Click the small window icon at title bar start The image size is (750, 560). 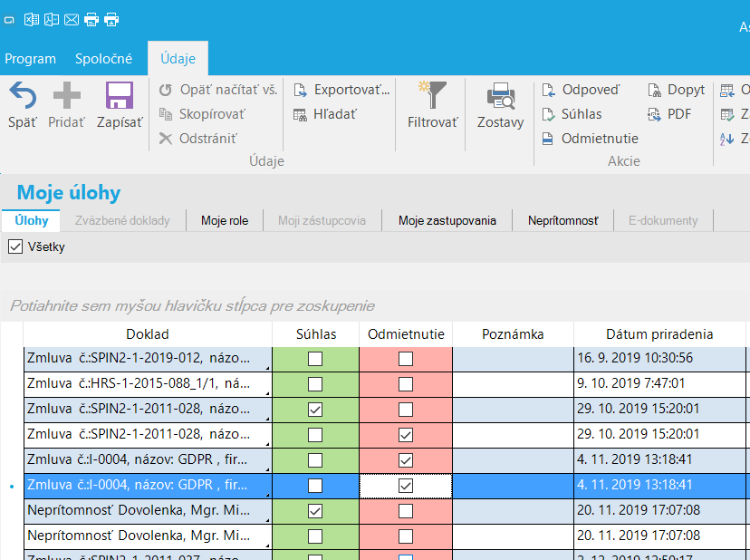9,20
